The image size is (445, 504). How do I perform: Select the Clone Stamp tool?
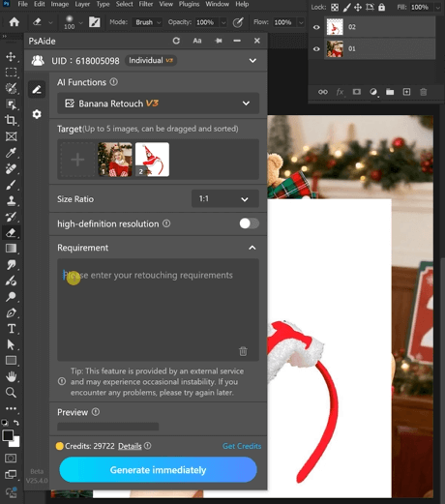(x=11, y=200)
